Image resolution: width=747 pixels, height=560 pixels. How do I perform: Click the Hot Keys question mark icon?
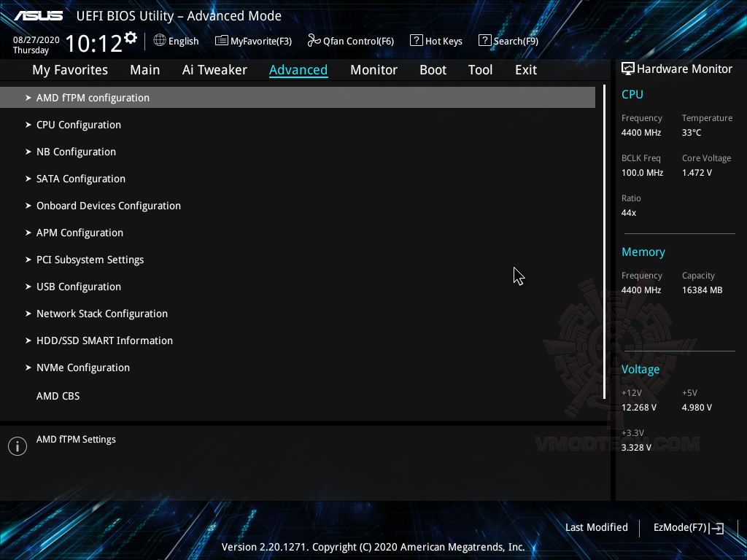click(x=417, y=41)
